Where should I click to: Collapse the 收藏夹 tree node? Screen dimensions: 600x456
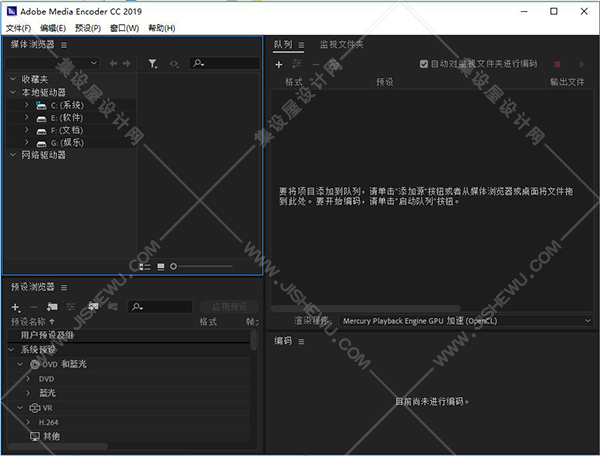(13, 79)
